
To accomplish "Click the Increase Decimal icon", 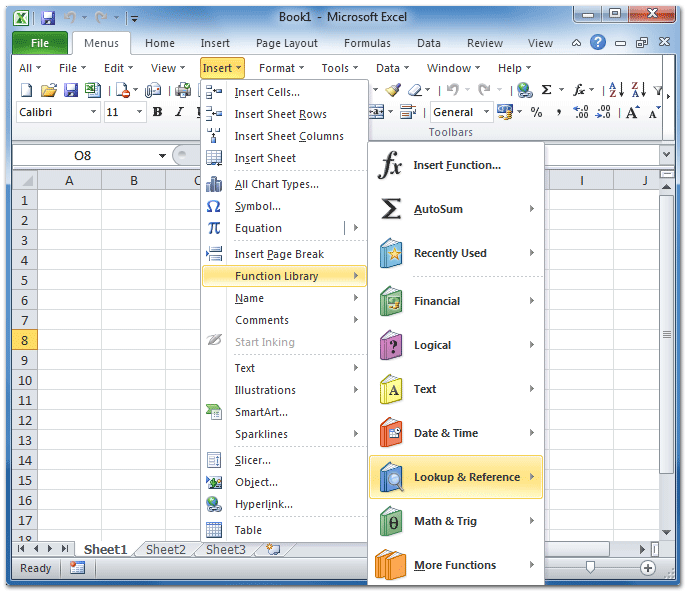I will [x=581, y=112].
